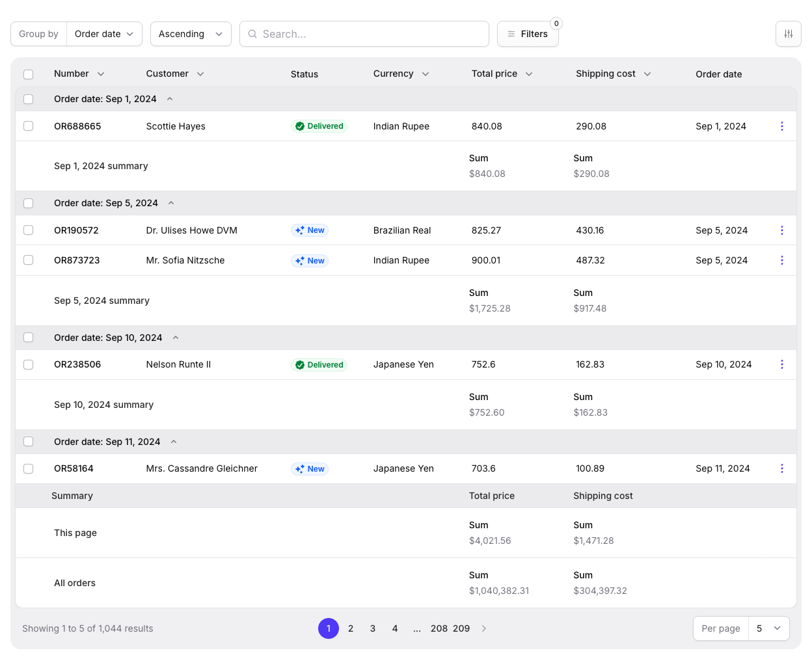Go to page 3
812x659 pixels.
(x=373, y=628)
